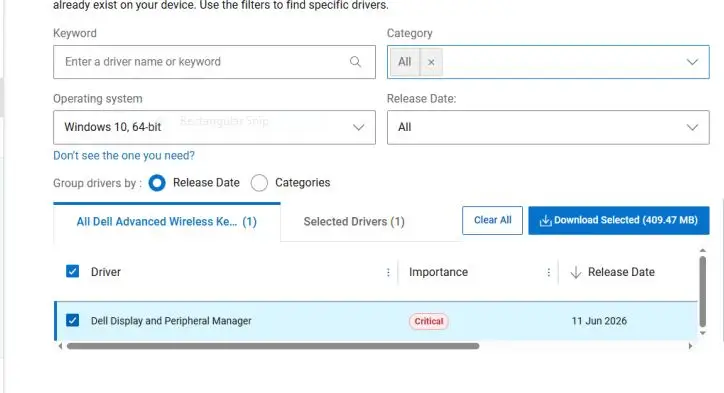Image resolution: width=724 pixels, height=393 pixels.
Task: Open the Importance column options menu
Action: point(549,272)
